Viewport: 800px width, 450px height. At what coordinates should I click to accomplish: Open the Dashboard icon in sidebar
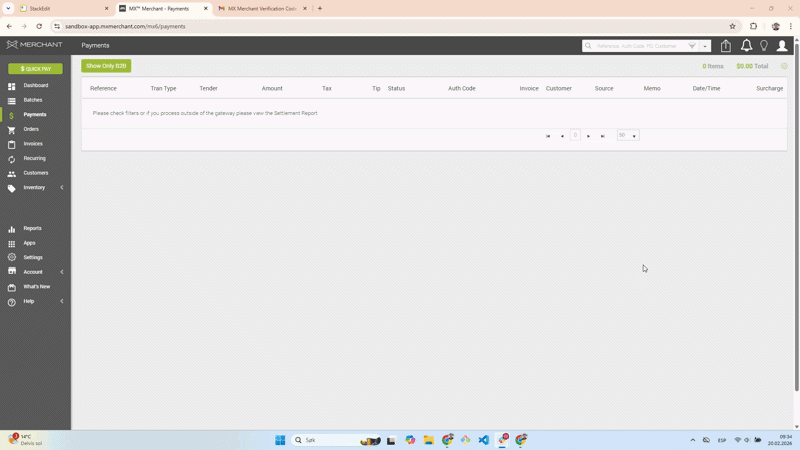point(11,86)
